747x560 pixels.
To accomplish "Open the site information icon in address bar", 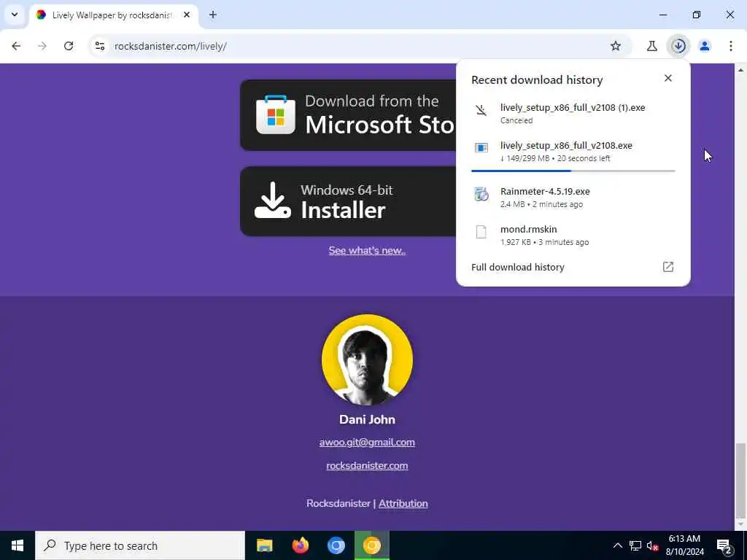I will coord(99,46).
